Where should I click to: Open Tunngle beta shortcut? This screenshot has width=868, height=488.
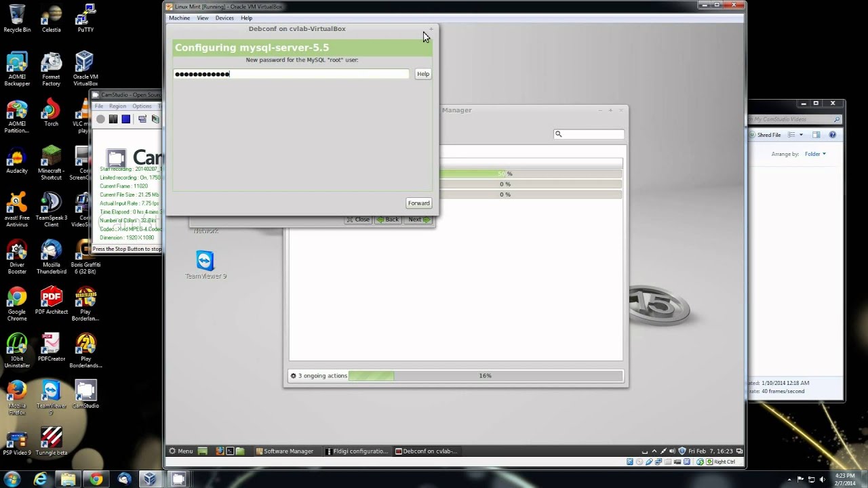coord(51,441)
